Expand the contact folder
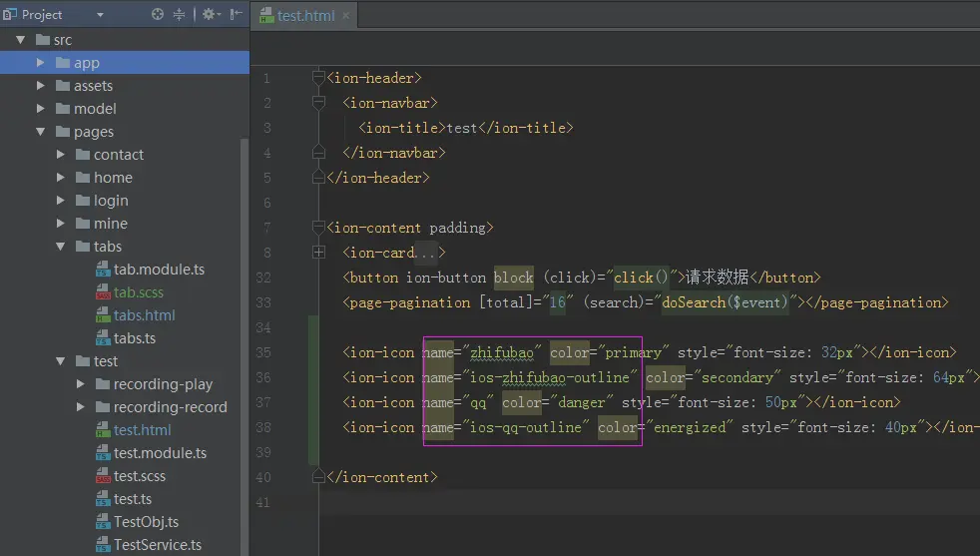The width and height of the screenshot is (980, 556). 61,155
